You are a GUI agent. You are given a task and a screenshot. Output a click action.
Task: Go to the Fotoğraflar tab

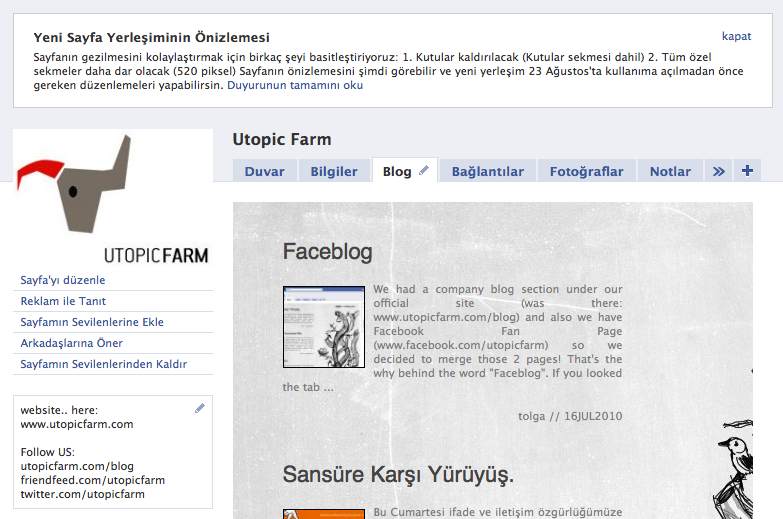click(586, 171)
